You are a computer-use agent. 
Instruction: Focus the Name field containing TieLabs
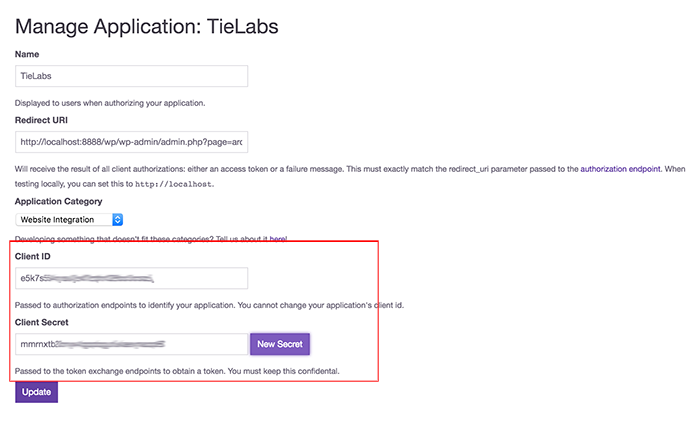(x=131, y=76)
